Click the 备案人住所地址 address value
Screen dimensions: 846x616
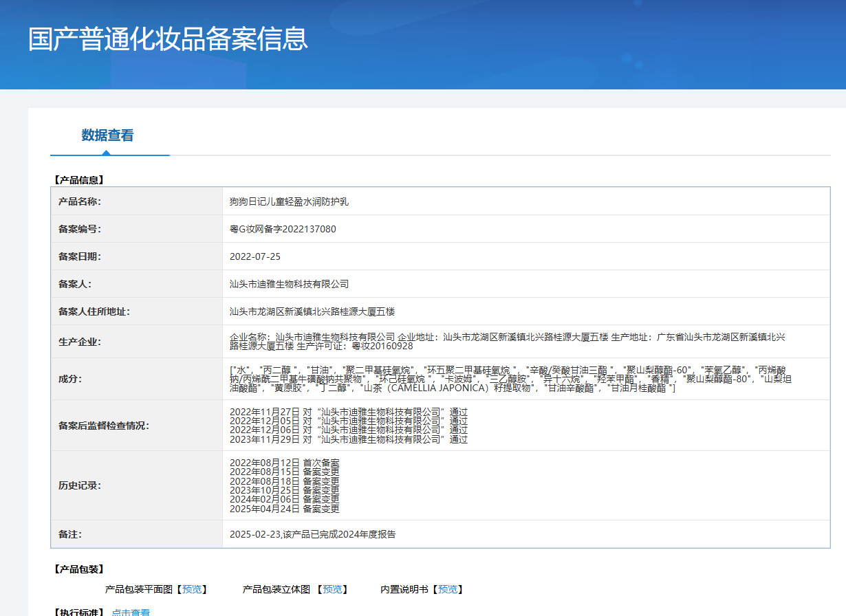click(312, 311)
